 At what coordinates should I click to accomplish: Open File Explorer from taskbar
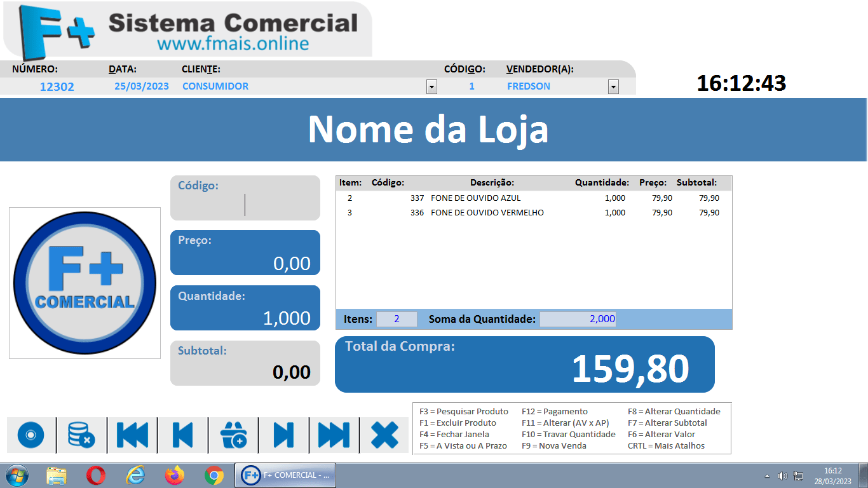coord(57,475)
